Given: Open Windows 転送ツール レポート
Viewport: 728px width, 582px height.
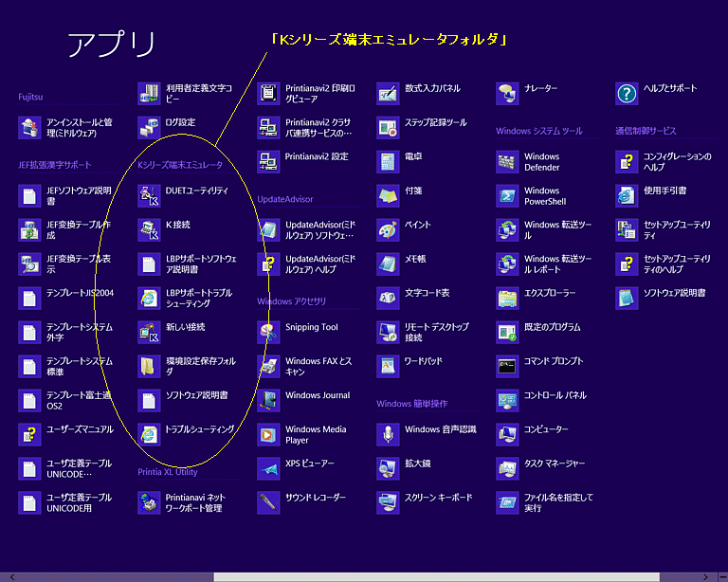Looking at the screenshot, I should pyautogui.click(x=507, y=264).
